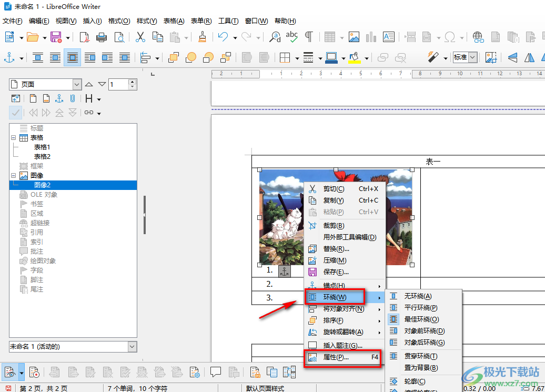Open the Export as PDF icon
This screenshot has height=392, width=545.
click(85, 37)
